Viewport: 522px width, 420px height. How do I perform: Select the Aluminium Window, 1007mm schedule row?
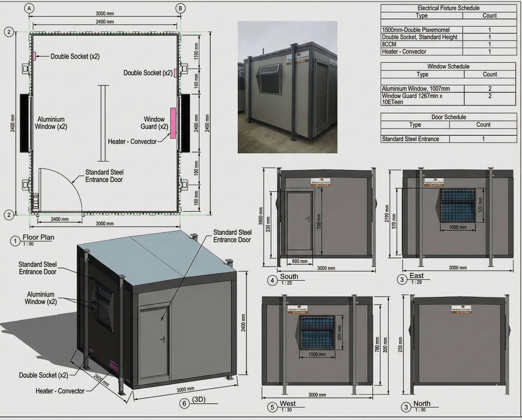tap(448, 89)
